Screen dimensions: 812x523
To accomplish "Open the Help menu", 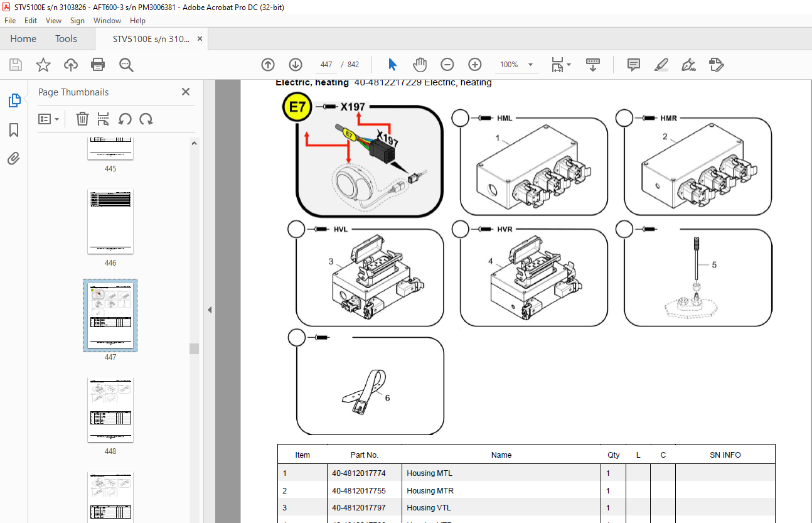I will (137, 21).
